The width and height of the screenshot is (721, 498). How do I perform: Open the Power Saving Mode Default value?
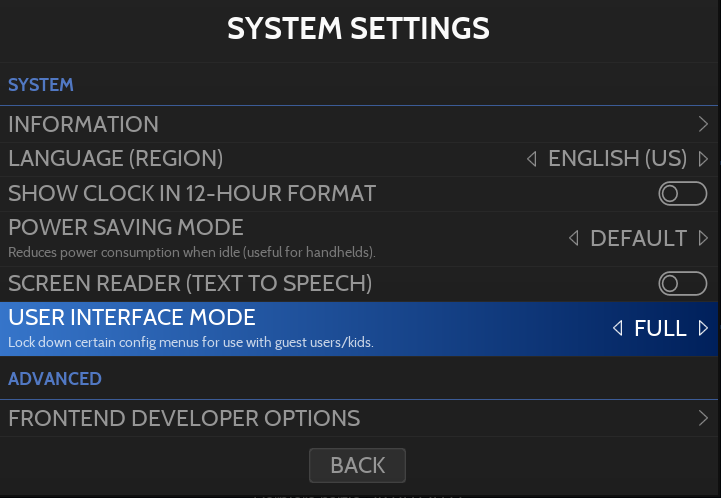(x=638, y=238)
